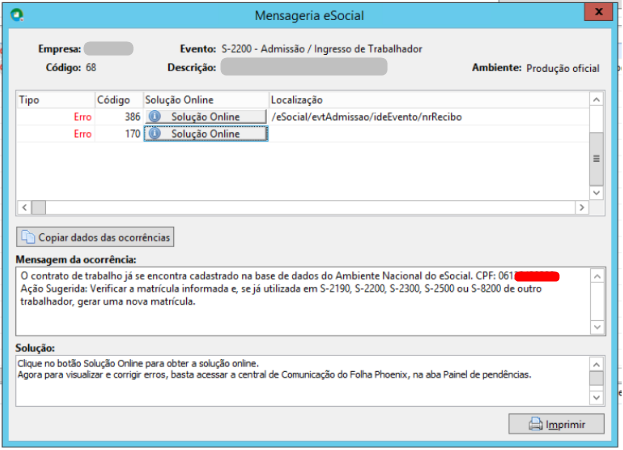Click the errors table scroll up arrow
Screen dimensions: 623x450
click(596, 100)
